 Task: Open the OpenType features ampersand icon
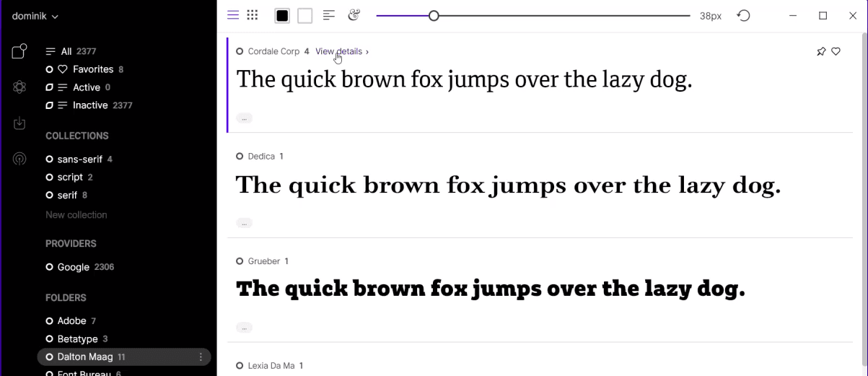click(354, 15)
